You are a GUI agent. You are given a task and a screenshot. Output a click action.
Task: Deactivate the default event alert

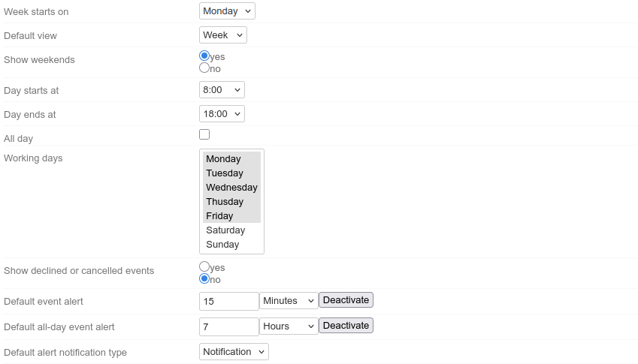(x=346, y=300)
